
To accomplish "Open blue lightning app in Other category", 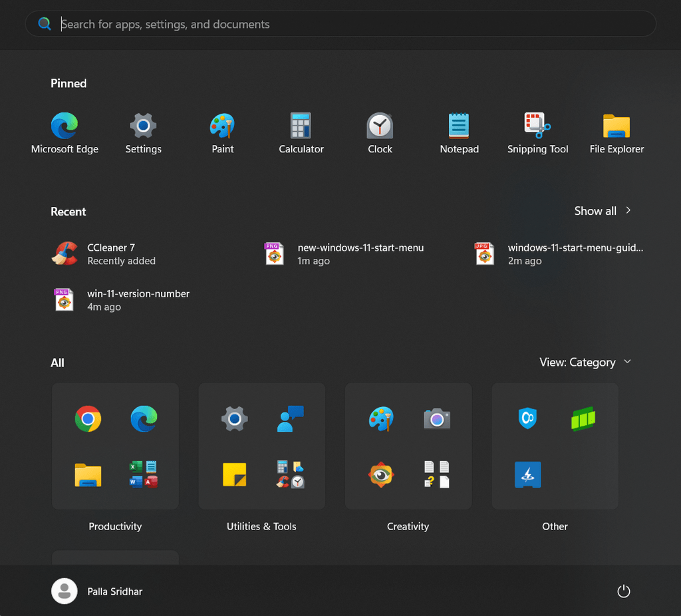I will [x=527, y=475].
